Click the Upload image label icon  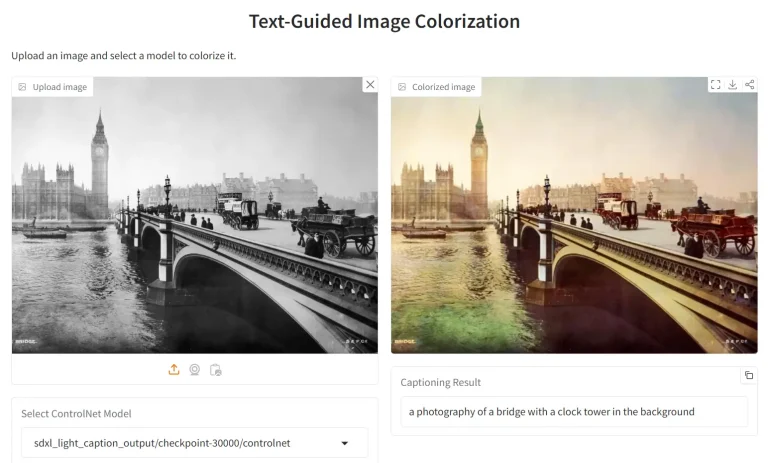point(22,87)
